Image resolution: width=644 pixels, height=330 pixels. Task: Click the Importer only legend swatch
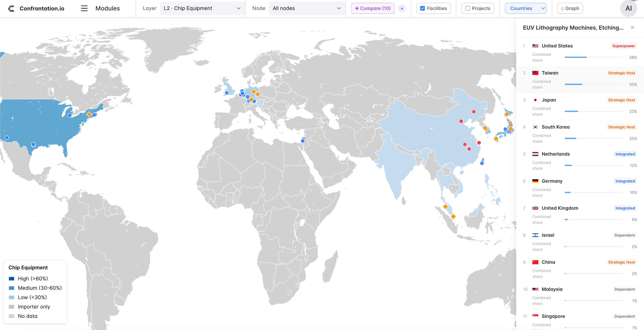click(11, 307)
